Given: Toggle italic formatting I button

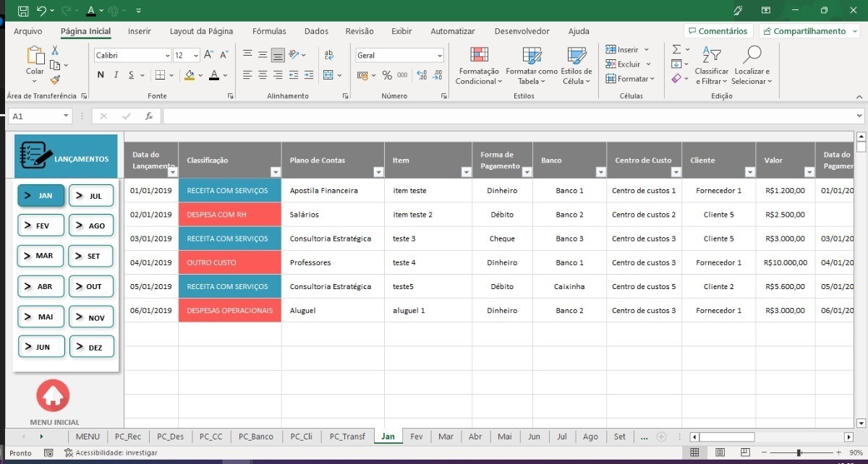Looking at the screenshot, I should (x=116, y=75).
